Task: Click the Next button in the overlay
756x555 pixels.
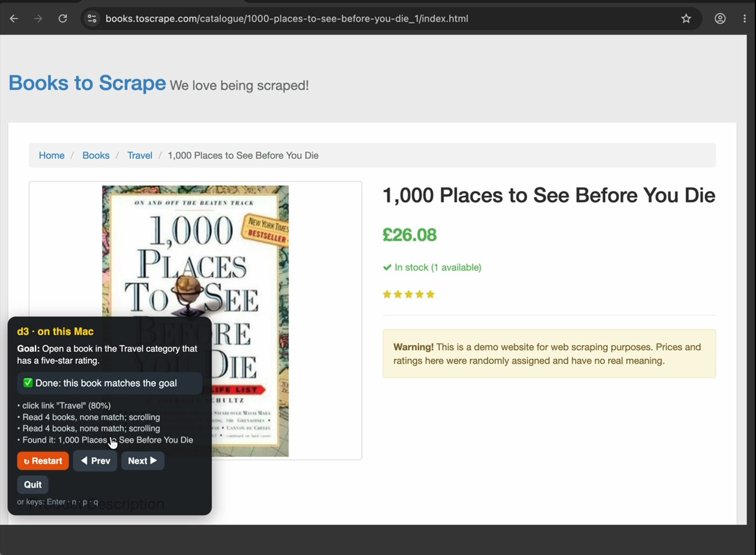Action: (142, 461)
